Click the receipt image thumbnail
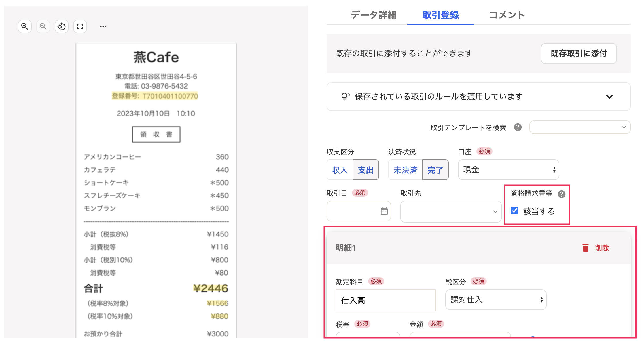The height and width of the screenshot is (348, 644). [156, 190]
